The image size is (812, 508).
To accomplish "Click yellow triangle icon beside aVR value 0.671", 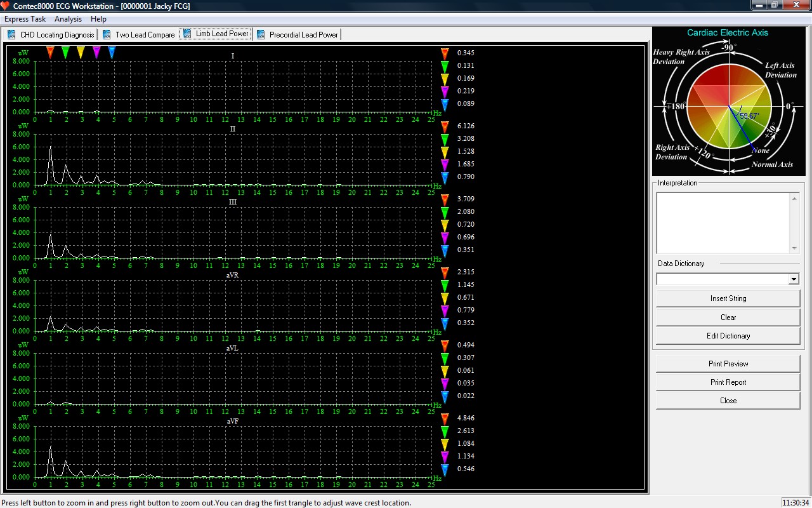I will coord(445,298).
